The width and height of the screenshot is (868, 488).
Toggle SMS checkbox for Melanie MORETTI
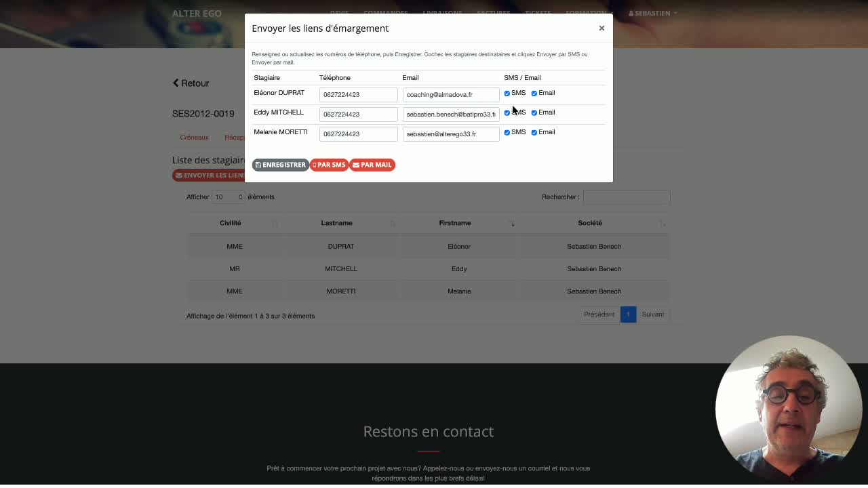click(x=507, y=132)
